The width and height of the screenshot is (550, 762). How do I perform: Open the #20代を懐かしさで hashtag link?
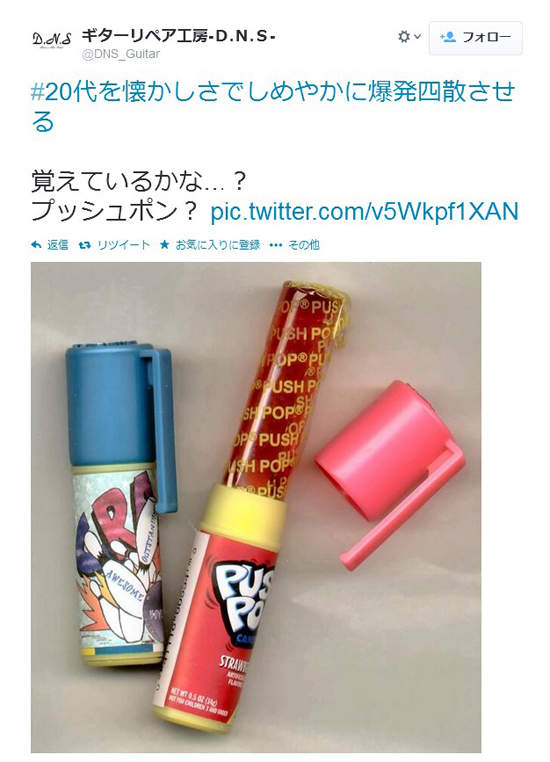(x=273, y=91)
